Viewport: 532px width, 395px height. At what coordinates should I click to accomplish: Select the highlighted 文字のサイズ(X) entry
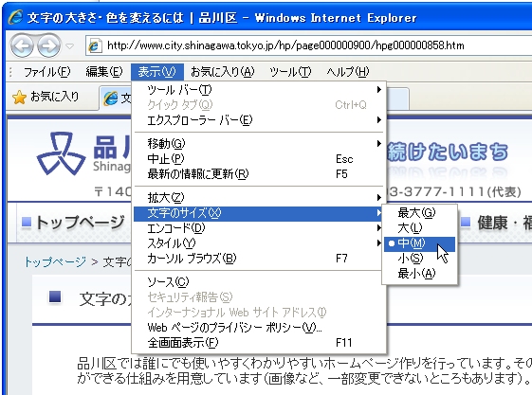(259, 213)
